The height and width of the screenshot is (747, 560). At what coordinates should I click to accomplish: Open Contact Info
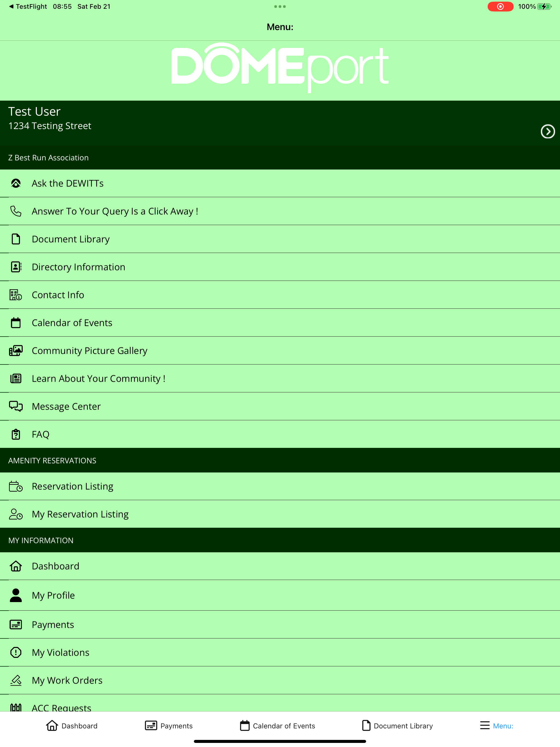(x=280, y=295)
